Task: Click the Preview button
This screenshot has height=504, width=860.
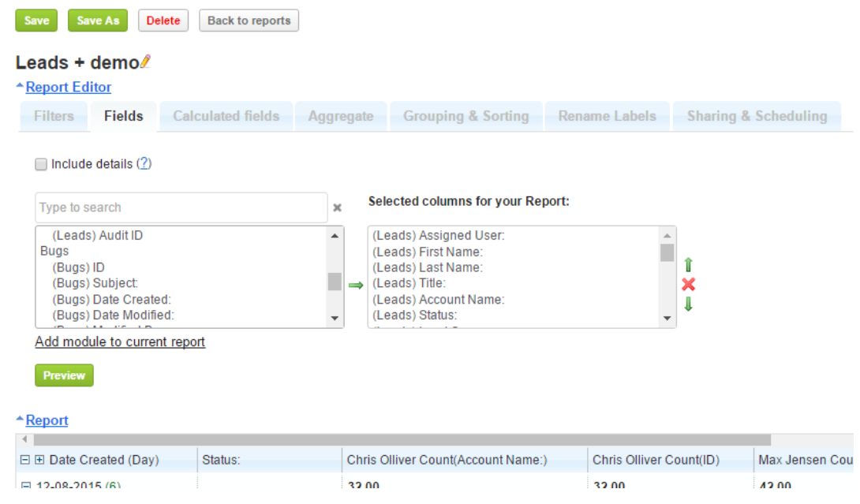Action: coord(64,375)
